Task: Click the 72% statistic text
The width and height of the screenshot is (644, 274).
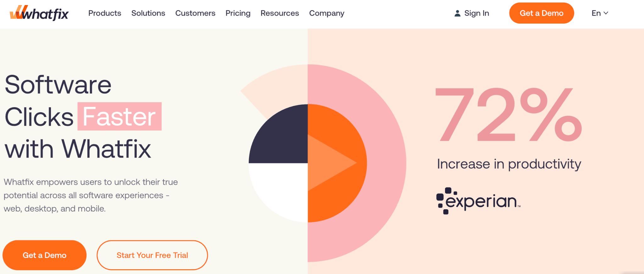Action: pos(508,115)
